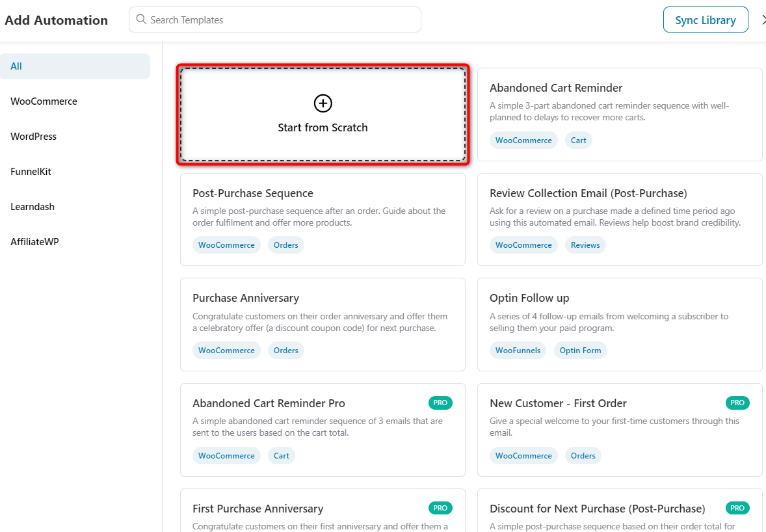Open the New Customer - First Order title
The width and height of the screenshot is (766, 532).
pos(558,403)
